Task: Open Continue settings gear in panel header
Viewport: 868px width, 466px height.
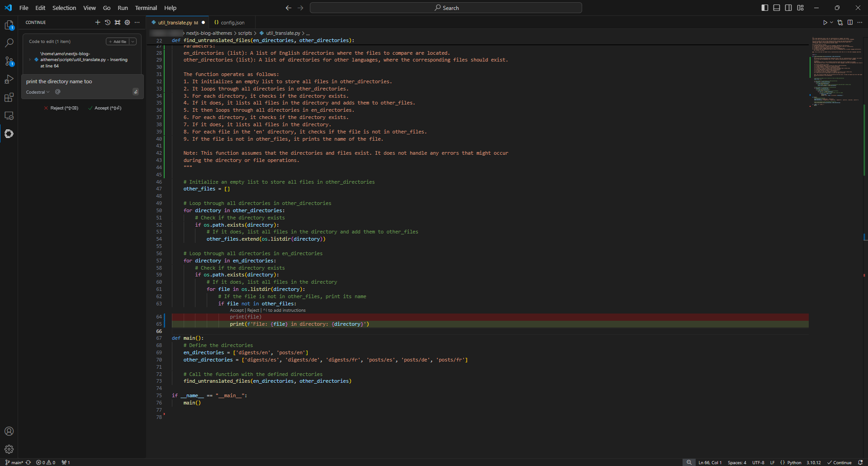Action: pos(127,22)
